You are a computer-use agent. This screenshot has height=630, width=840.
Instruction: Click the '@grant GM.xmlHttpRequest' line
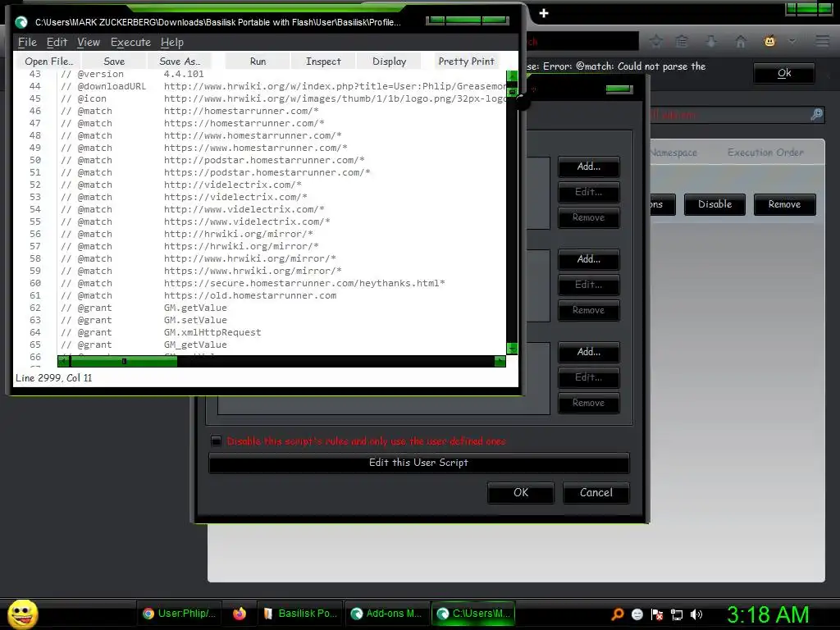tap(161, 333)
